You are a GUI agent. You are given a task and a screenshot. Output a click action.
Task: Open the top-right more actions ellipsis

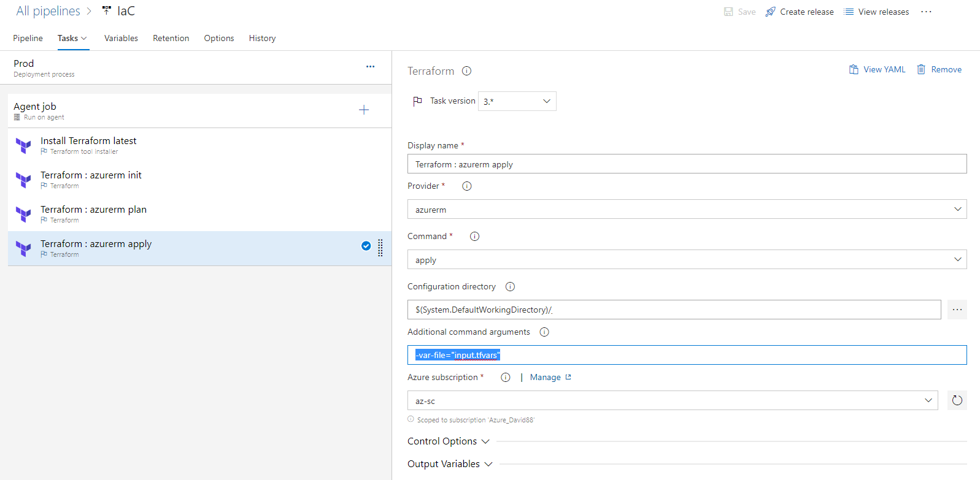click(x=926, y=12)
